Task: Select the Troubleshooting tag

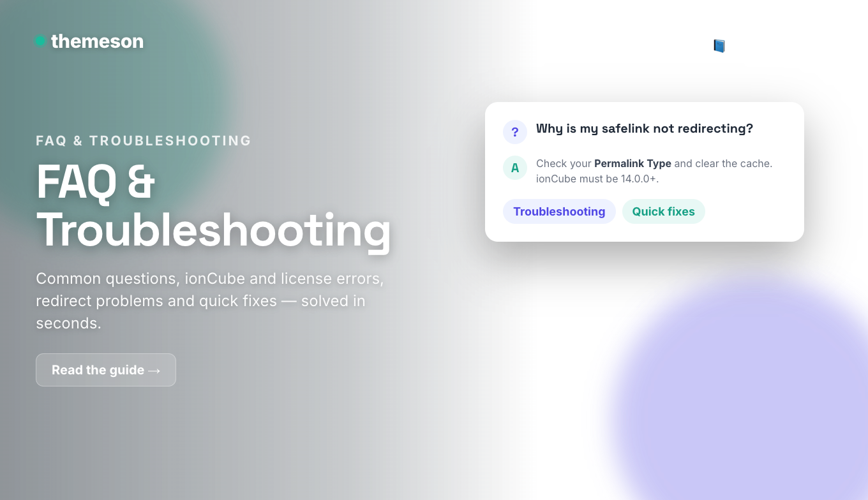Action: (559, 212)
